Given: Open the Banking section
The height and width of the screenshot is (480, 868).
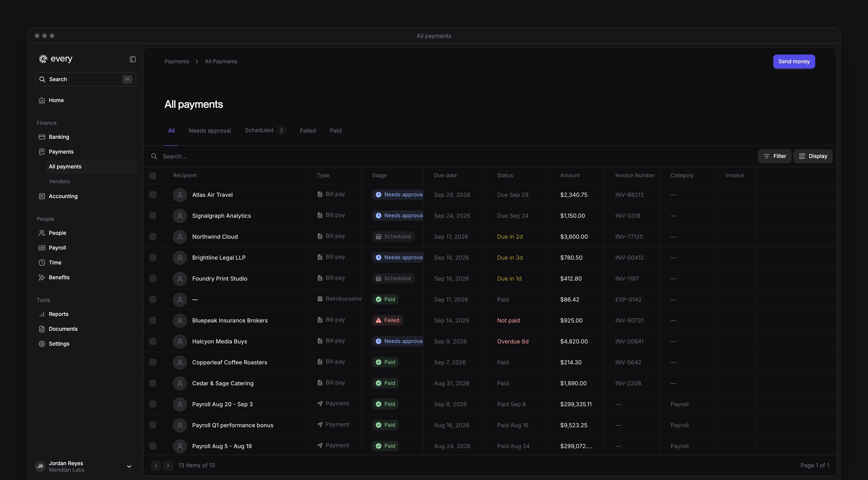Looking at the screenshot, I should click(x=85, y=137).
